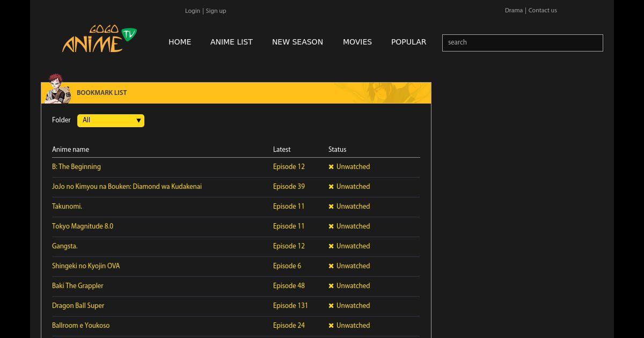The image size is (644, 338).
Task: Click the X icon in JoJo Diamond wa Kudakenai row
Action: tap(331, 187)
